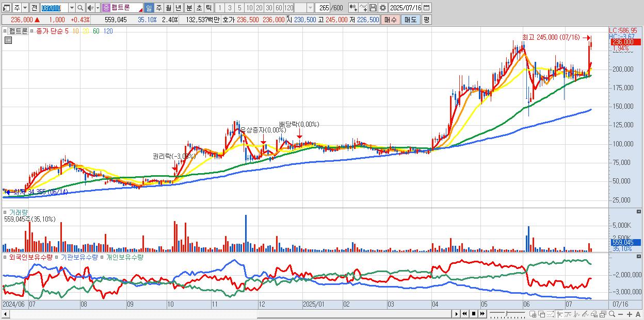Select interval preset 30
The image size is (644, 320).
[269, 8]
